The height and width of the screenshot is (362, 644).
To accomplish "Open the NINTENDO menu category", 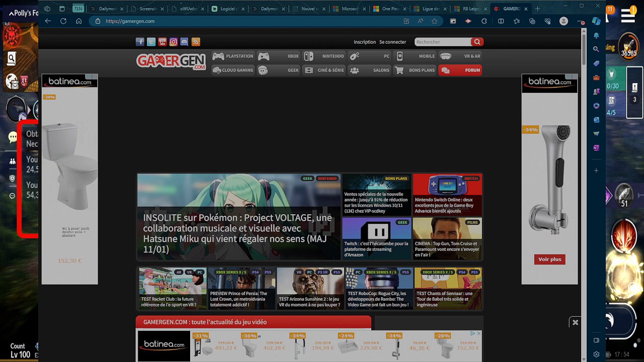I will [324, 56].
